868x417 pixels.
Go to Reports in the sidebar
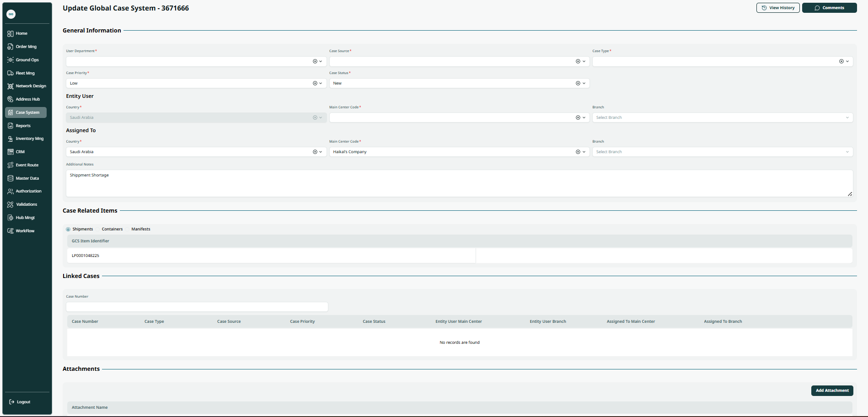(x=23, y=126)
